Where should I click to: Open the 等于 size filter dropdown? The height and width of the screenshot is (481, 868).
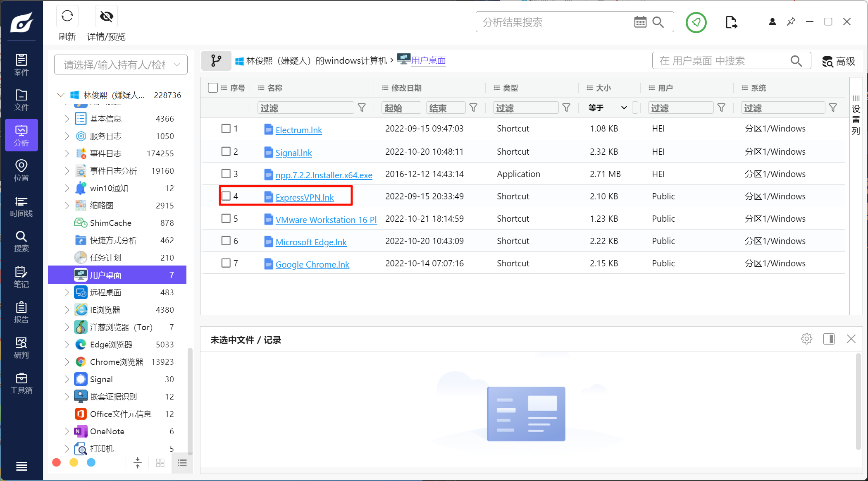point(608,108)
